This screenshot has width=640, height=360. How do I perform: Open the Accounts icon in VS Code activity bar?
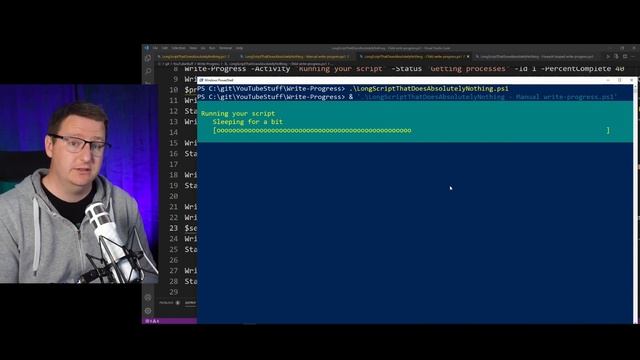148,298
